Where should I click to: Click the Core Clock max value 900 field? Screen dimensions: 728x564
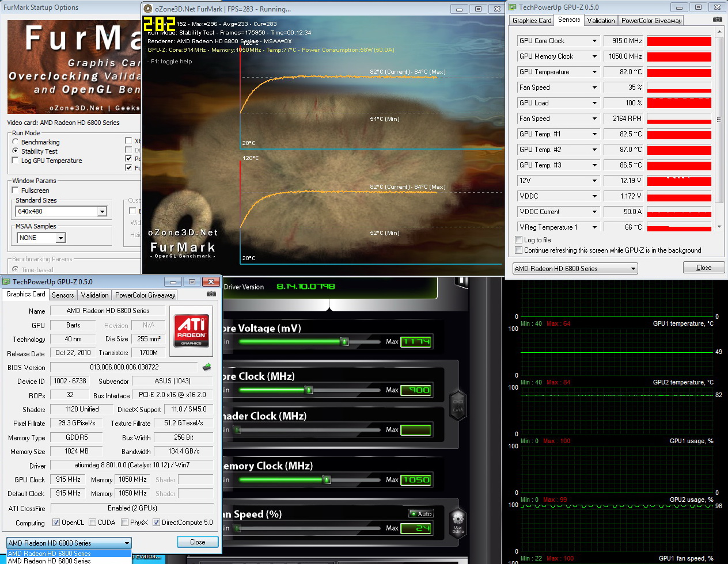click(x=416, y=390)
